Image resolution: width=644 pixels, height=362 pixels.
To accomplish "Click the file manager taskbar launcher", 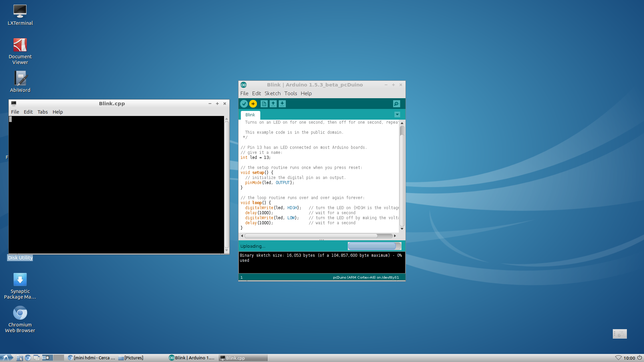I will point(19,358).
